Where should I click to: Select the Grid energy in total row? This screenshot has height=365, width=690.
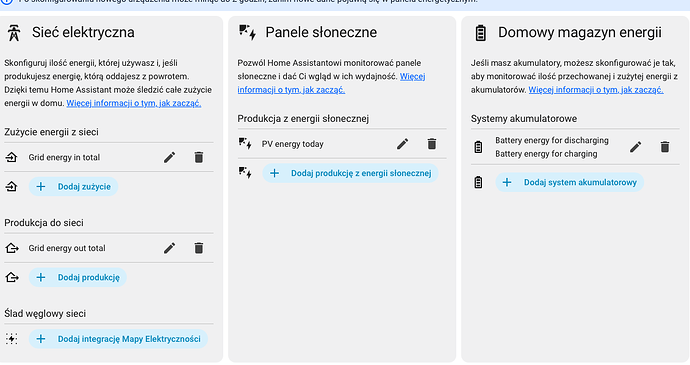click(x=109, y=157)
